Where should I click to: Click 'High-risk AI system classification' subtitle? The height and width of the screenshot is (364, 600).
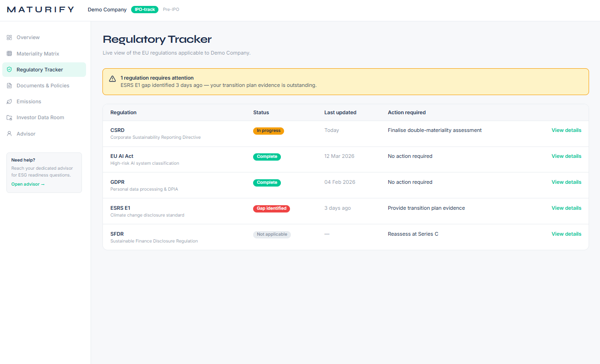(x=145, y=163)
